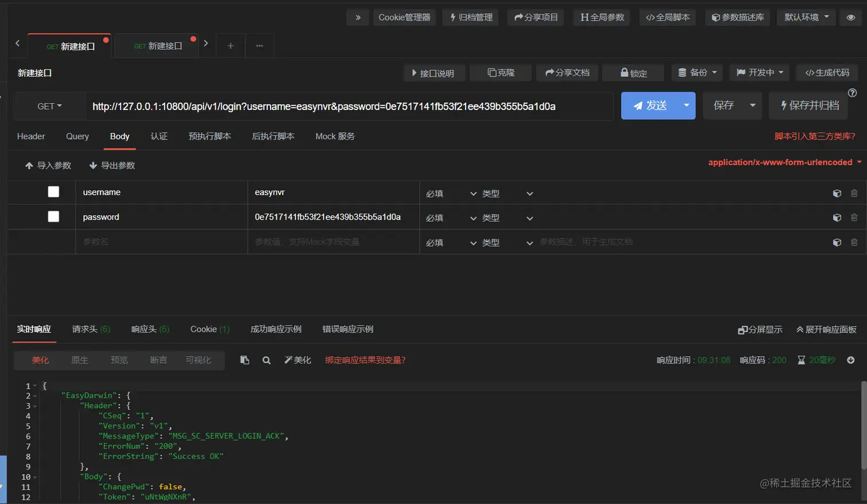
Task: Open the Cookie管理器 panel
Action: (404, 17)
